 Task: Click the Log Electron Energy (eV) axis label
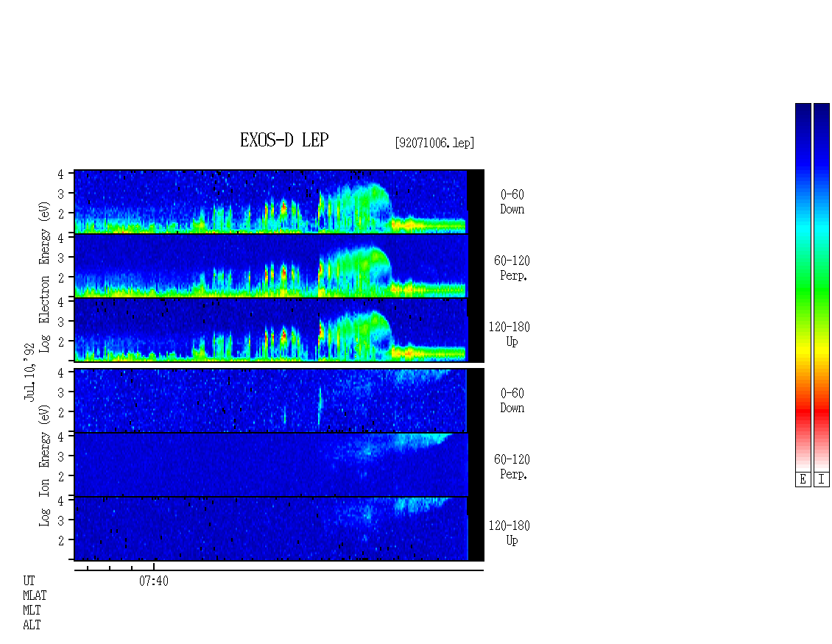(x=44, y=277)
